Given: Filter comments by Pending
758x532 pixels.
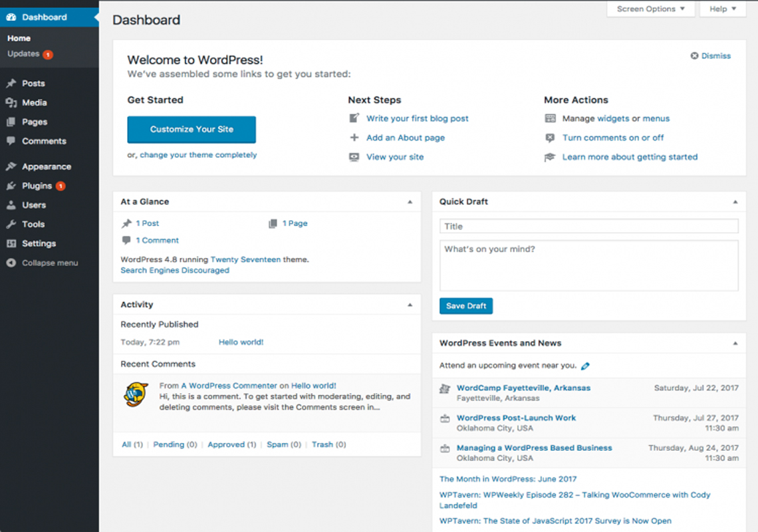Looking at the screenshot, I should [x=169, y=444].
